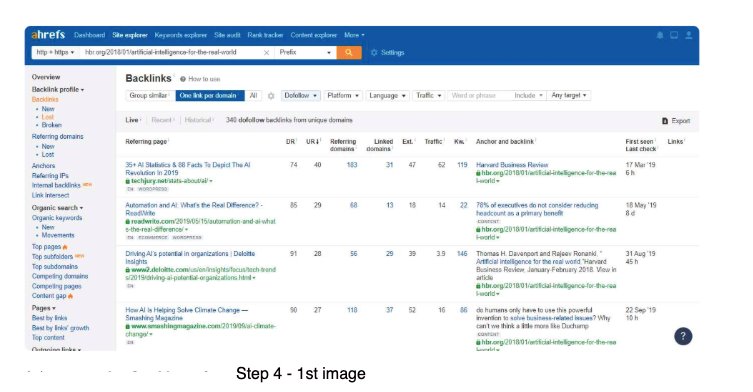This screenshot has height=392, width=753.
Task: Open the Include dropdown
Action: coord(528,96)
